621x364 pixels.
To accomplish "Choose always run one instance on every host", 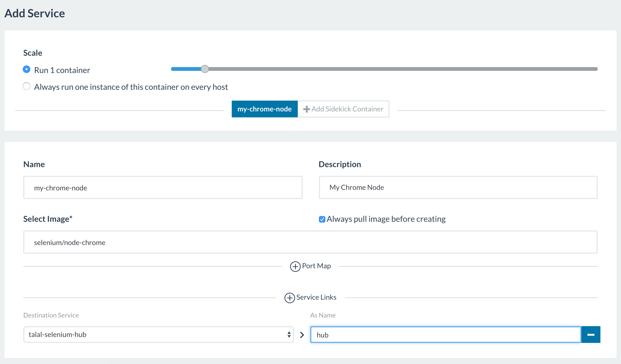I will click(x=27, y=86).
